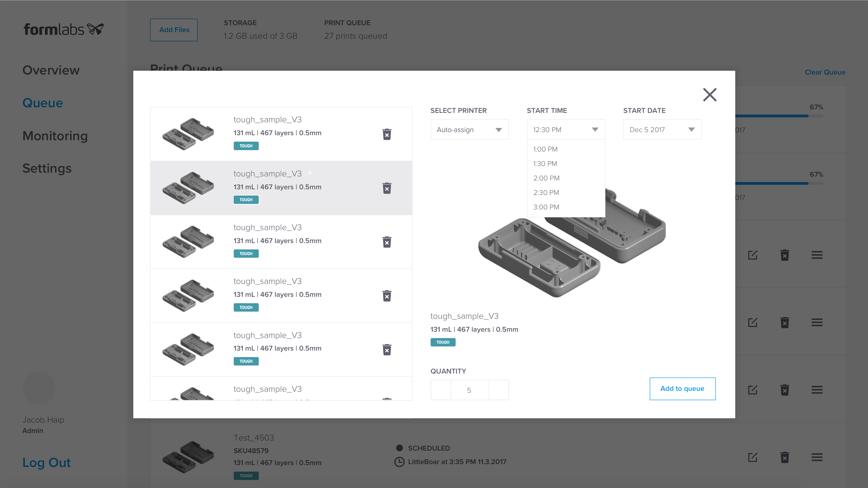Click the formlabs butterfly logo
Screen dimensions: 868x488
pos(95,29)
